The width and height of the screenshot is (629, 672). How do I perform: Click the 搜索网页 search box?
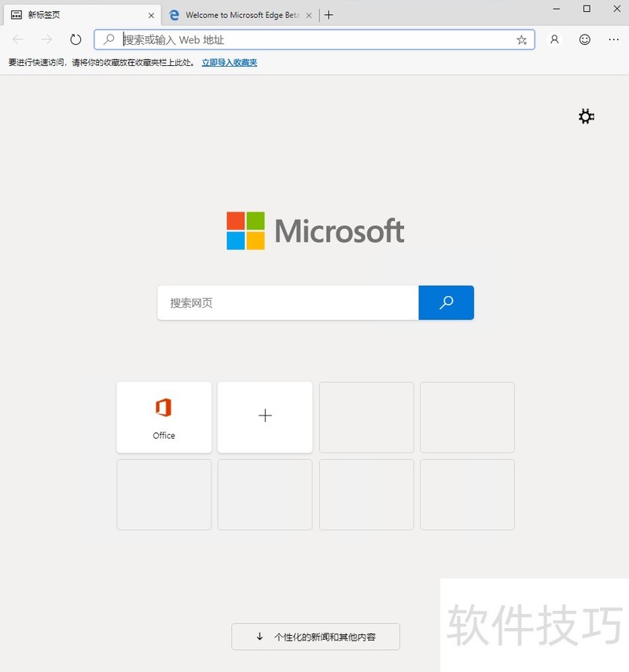pyautogui.click(x=288, y=303)
